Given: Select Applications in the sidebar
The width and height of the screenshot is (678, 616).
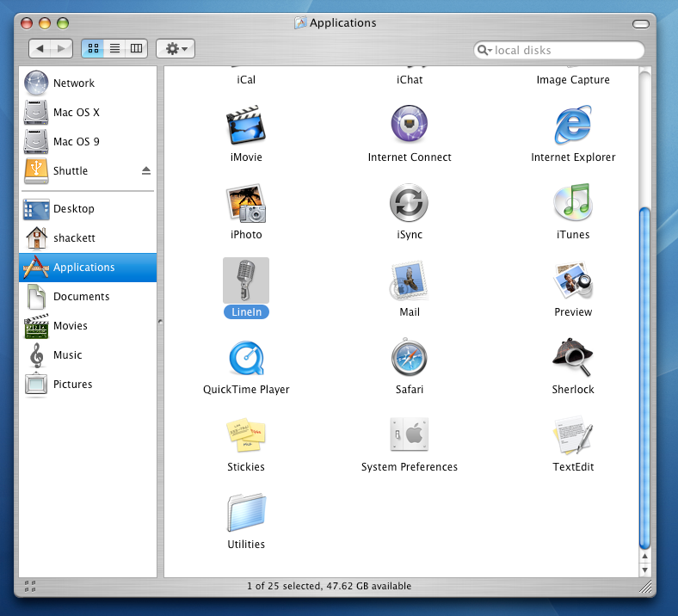Looking at the screenshot, I should coord(88,268).
